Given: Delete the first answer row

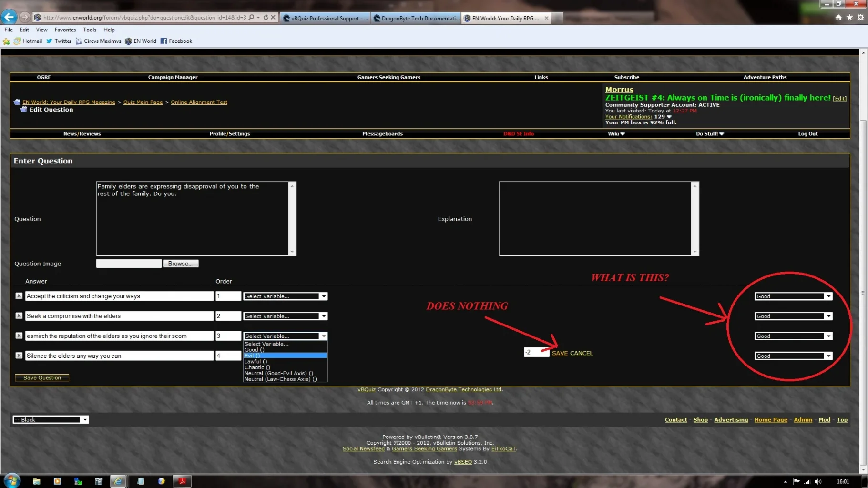Looking at the screenshot, I should pyautogui.click(x=19, y=296).
